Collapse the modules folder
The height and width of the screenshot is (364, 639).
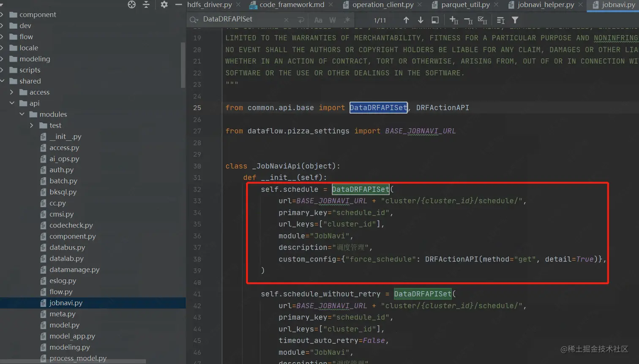22,114
